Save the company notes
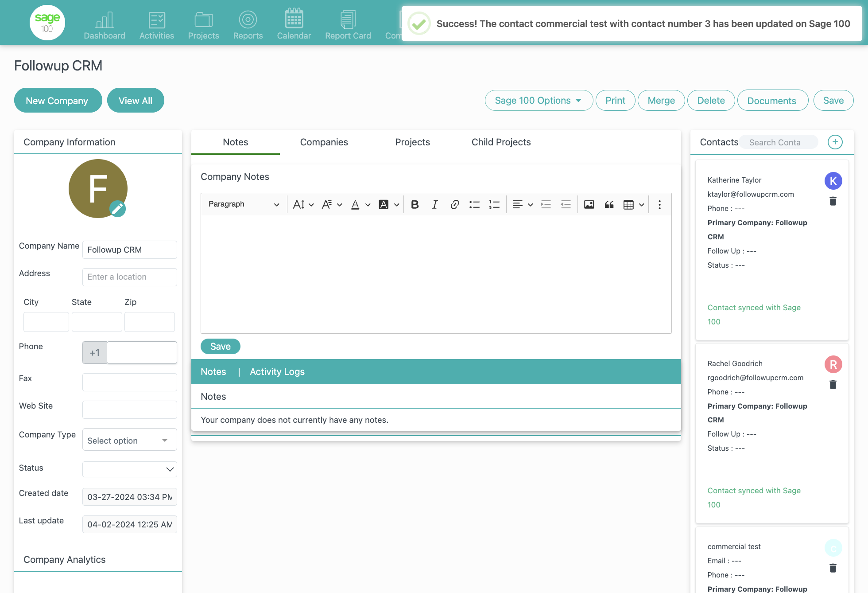This screenshot has width=868, height=593. (221, 347)
